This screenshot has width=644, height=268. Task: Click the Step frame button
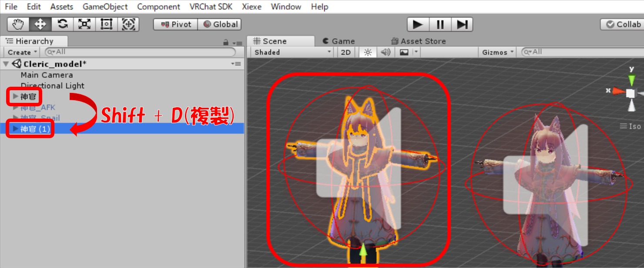pos(462,24)
